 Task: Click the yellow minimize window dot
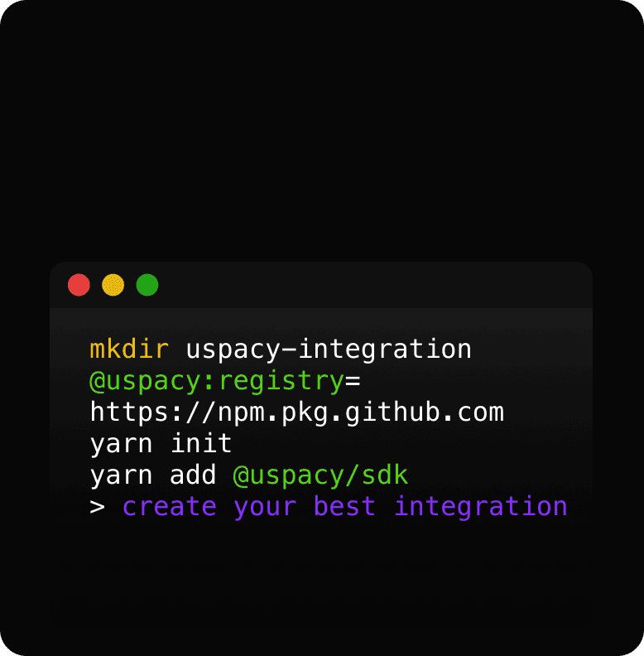(x=113, y=285)
